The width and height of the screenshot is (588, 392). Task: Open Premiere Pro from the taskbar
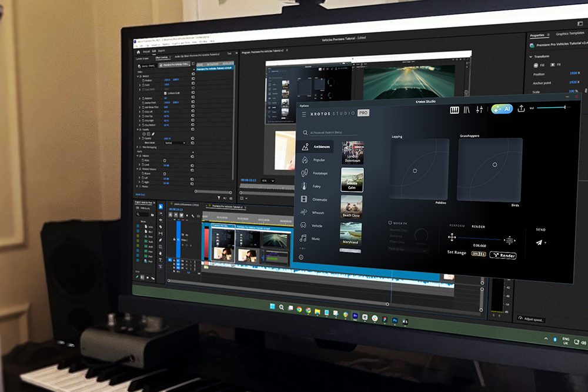(355, 316)
